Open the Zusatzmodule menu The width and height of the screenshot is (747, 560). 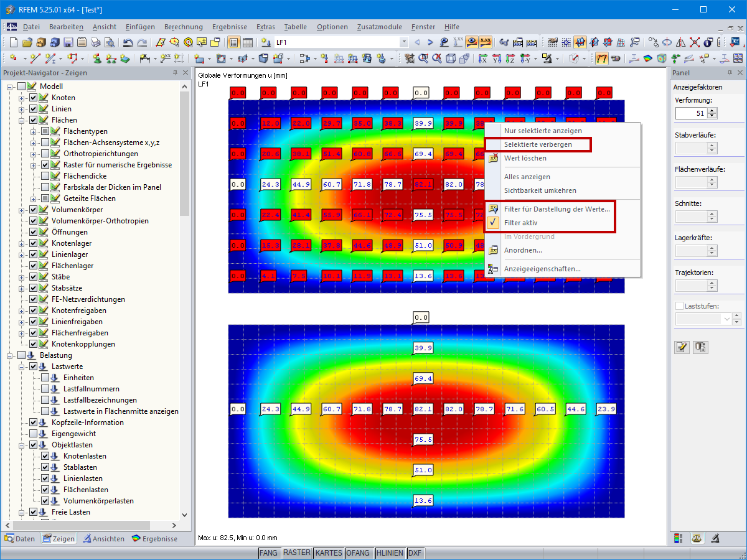point(379,27)
